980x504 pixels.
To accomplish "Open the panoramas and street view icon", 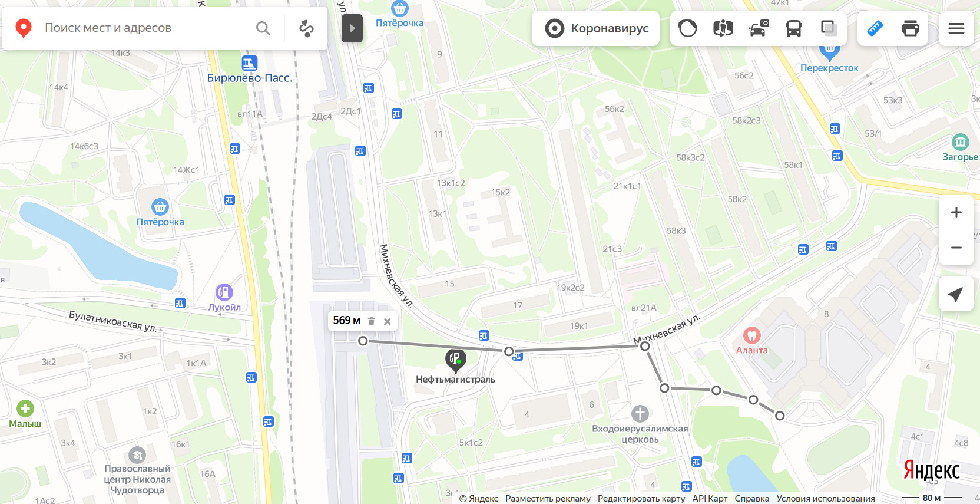I will coord(723,28).
